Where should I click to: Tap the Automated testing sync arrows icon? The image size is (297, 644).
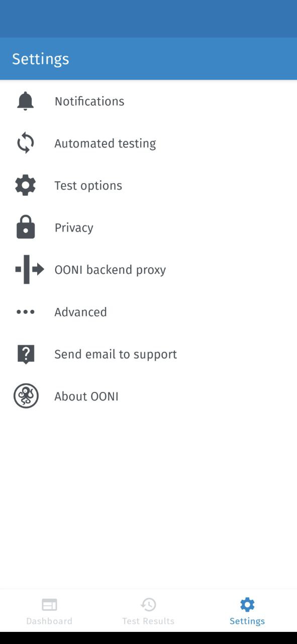click(x=26, y=143)
